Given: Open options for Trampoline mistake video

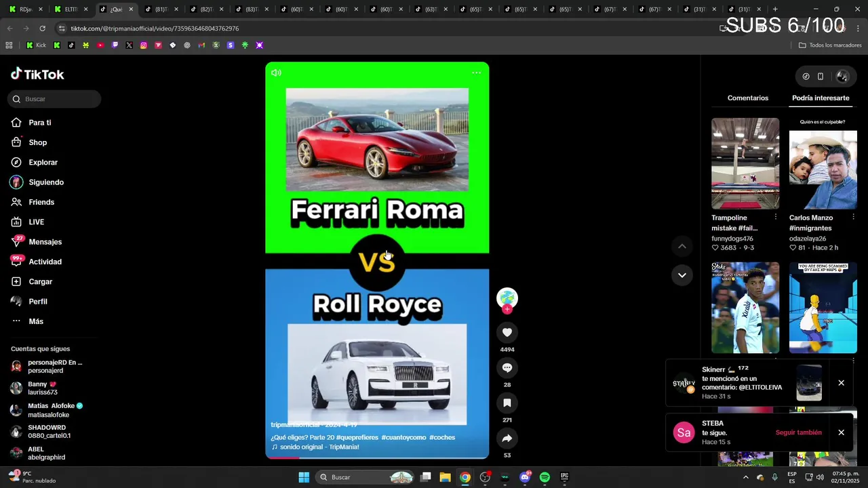Looking at the screenshot, I should (x=775, y=217).
